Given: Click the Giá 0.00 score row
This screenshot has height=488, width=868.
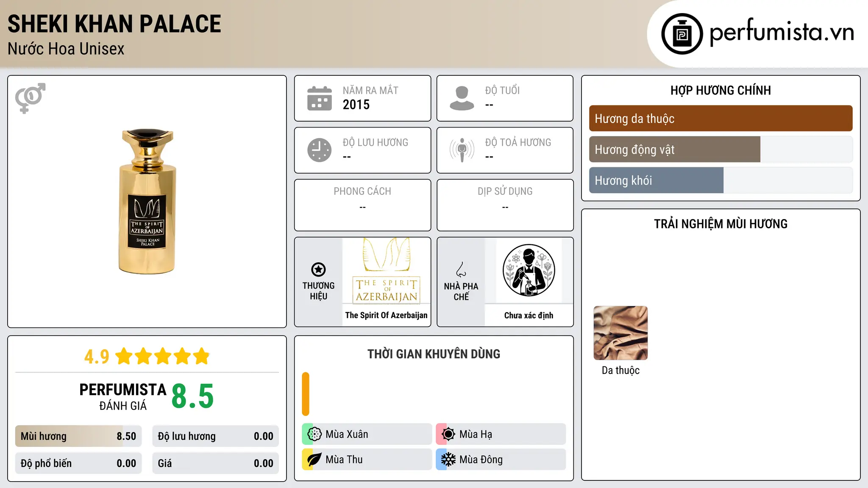Looking at the screenshot, I should (x=215, y=463).
